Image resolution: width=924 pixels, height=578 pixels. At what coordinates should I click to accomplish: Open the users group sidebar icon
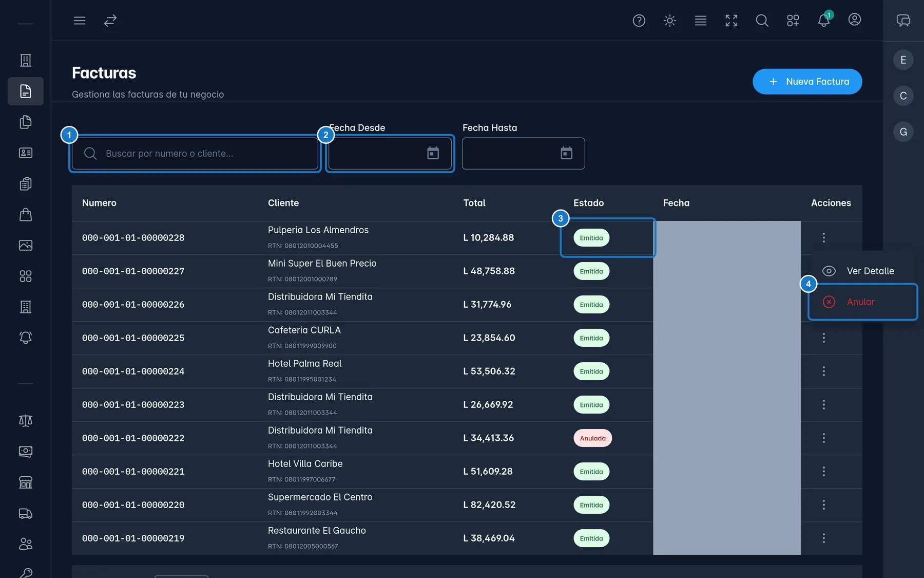26,544
